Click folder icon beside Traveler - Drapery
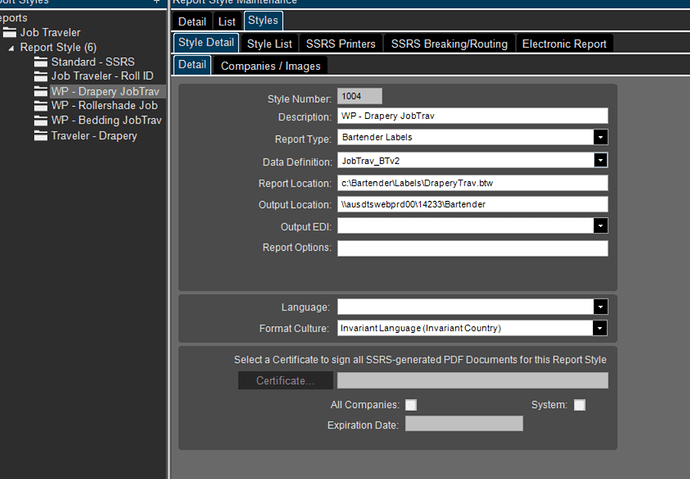Image resolution: width=690 pixels, height=479 pixels. [40, 136]
